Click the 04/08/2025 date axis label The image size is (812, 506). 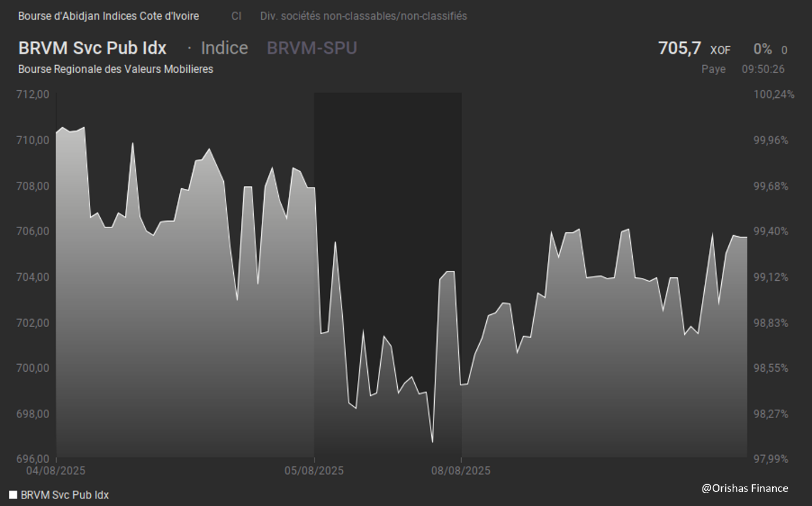coord(56,470)
